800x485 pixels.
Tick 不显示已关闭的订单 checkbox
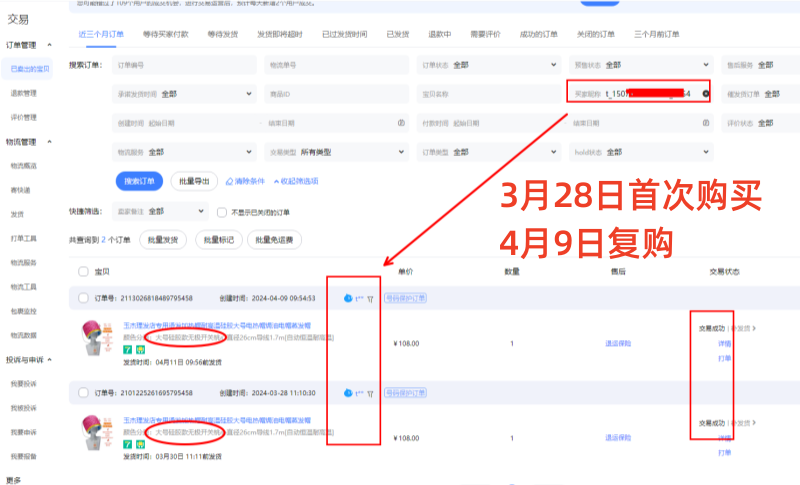(222, 212)
